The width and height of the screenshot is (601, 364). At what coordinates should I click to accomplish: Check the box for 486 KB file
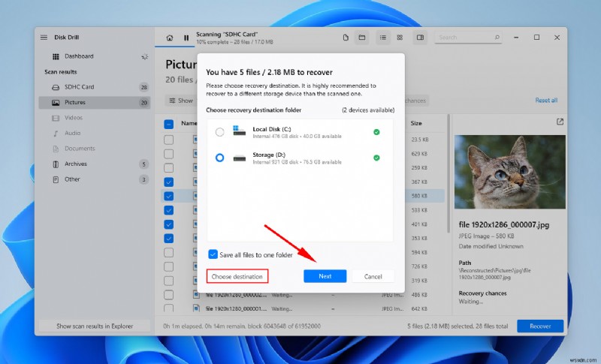pyautogui.click(x=168, y=295)
